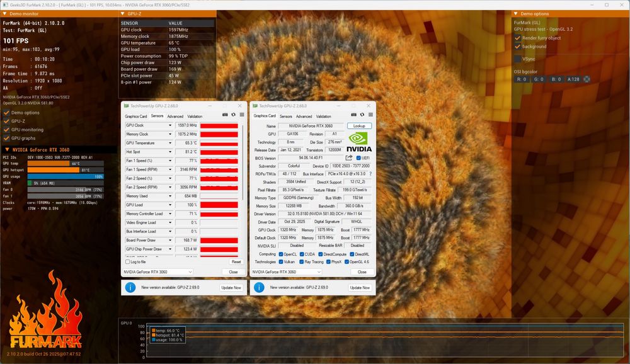This screenshot has height=364, width=630.
Task: Click the screenshot camera icon in the Sensors GPU-Z window
Action: click(225, 115)
